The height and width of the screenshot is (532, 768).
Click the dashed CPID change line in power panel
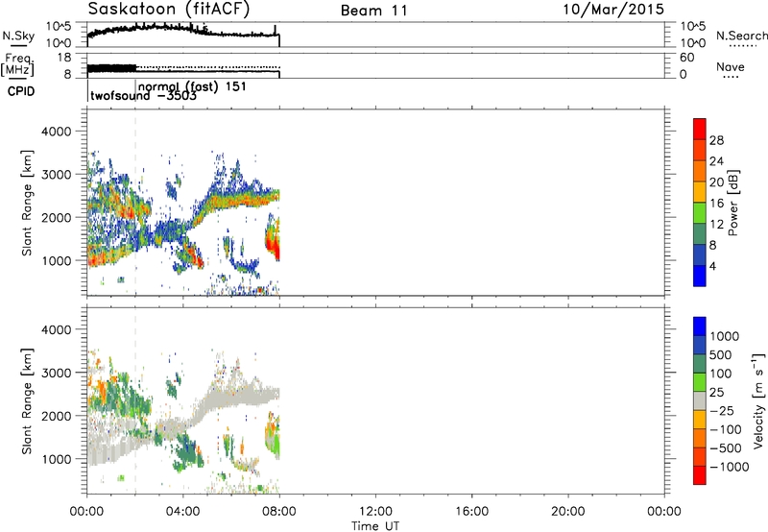pyautogui.click(x=135, y=203)
